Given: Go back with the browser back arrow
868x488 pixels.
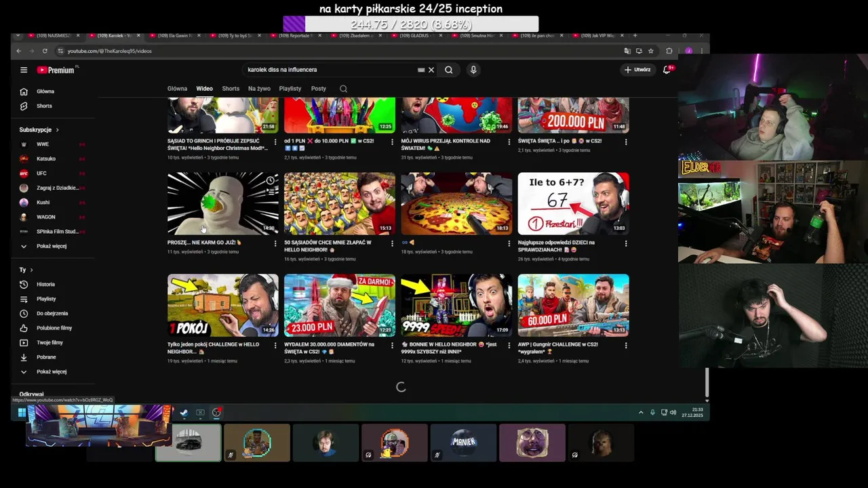Looking at the screenshot, I should click(18, 51).
